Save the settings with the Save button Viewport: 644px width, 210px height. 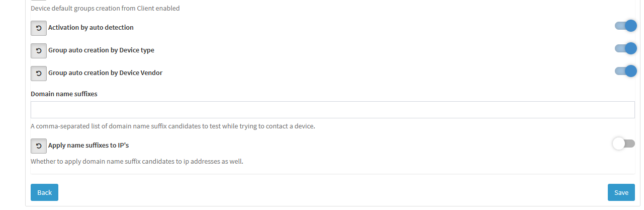coord(621,192)
